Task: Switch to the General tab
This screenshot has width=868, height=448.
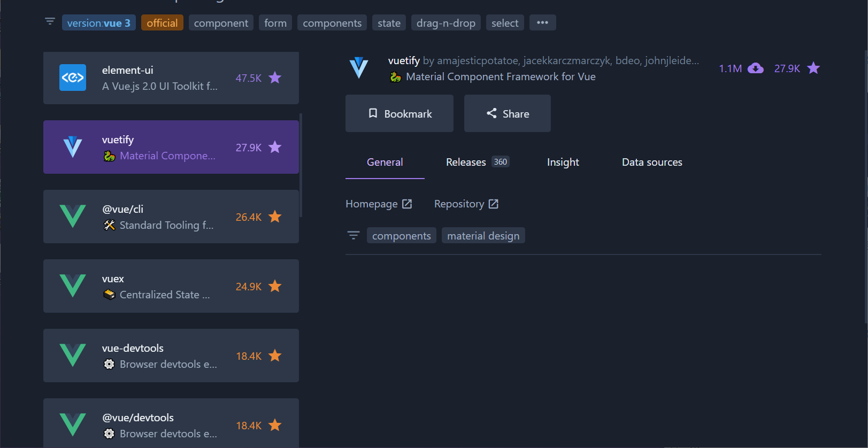Action: click(x=385, y=162)
